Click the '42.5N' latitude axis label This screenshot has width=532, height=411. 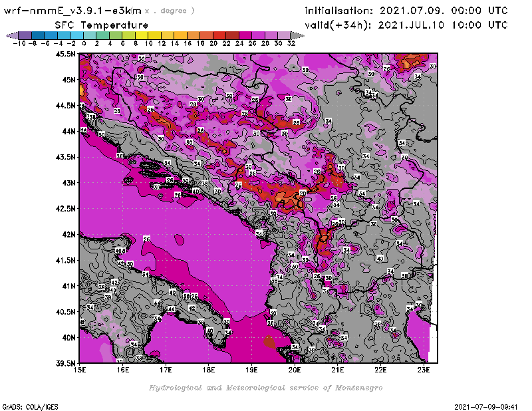65,209
